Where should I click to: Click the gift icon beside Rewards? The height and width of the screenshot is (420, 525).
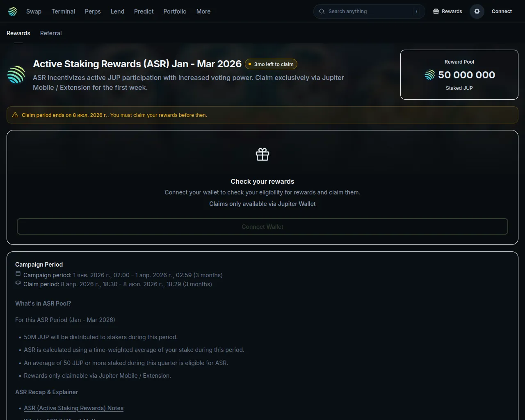pyautogui.click(x=436, y=11)
